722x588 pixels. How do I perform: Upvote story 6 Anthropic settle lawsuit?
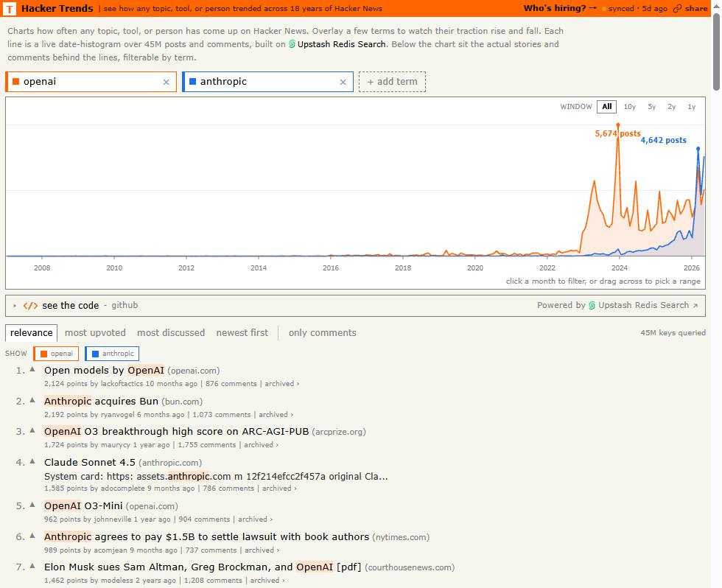click(32, 536)
